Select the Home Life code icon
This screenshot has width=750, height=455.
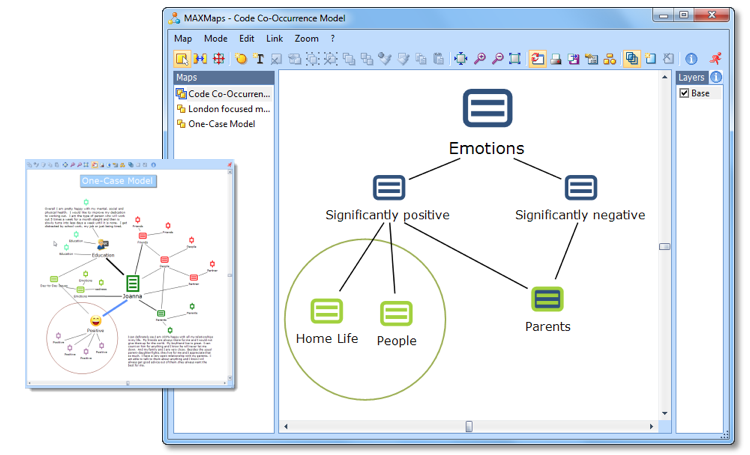327,311
